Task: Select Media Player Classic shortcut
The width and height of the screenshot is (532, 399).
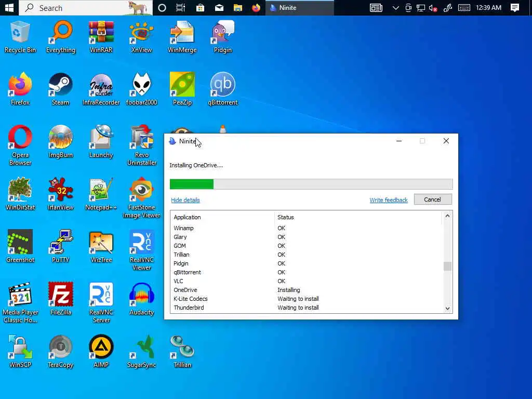Action: (x=20, y=303)
